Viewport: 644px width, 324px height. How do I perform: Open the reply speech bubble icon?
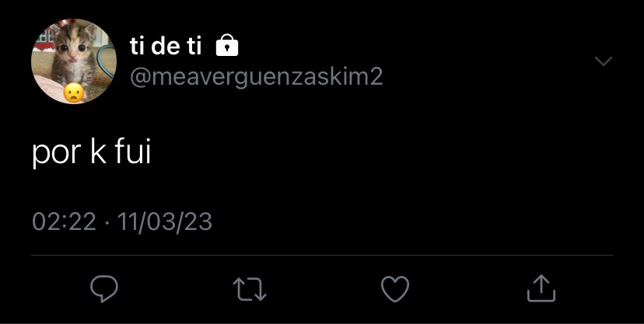pos(104,289)
